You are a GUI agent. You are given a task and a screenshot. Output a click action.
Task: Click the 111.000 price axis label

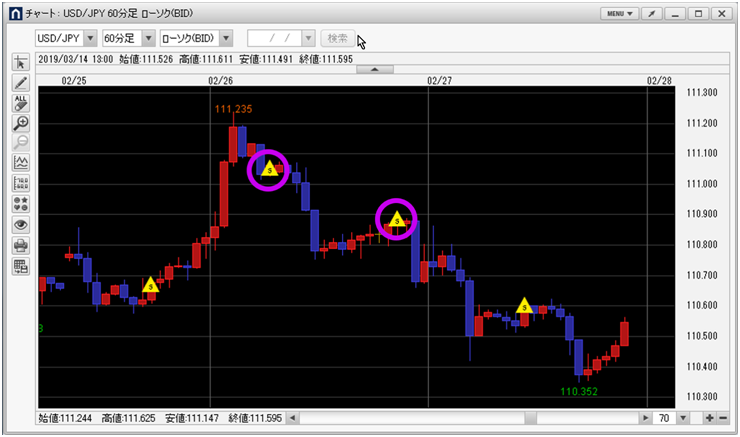pyautogui.click(x=702, y=184)
